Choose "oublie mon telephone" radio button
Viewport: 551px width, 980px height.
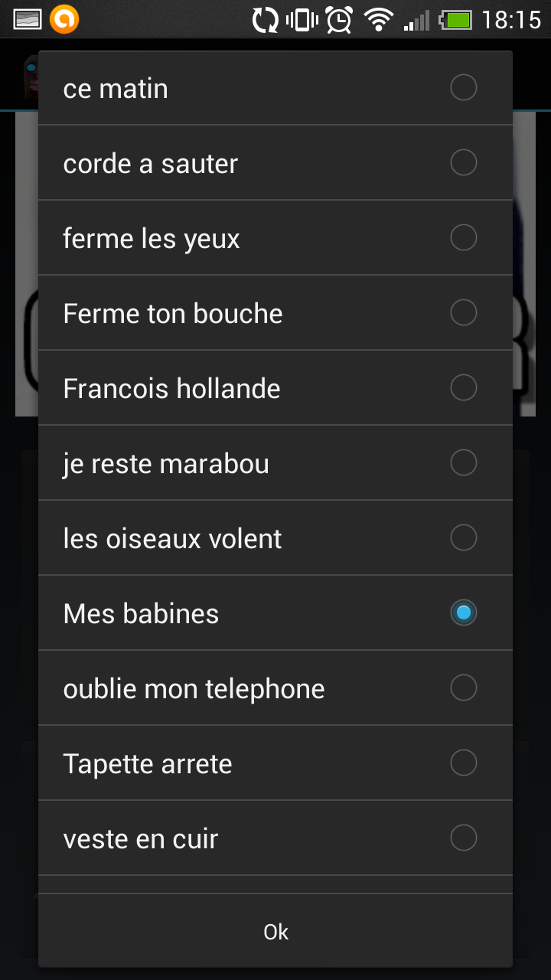tap(463, 688)
